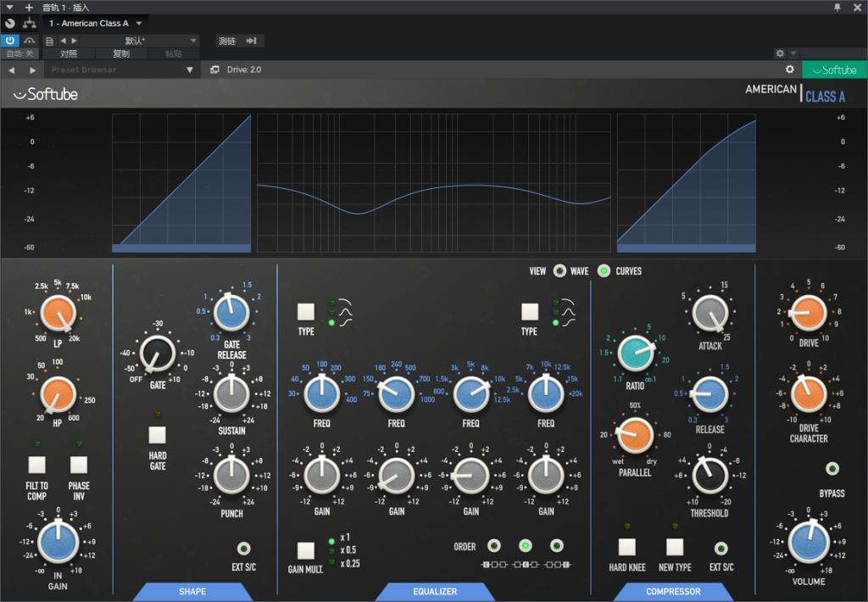Go to next host preset left of 默认

75,41
